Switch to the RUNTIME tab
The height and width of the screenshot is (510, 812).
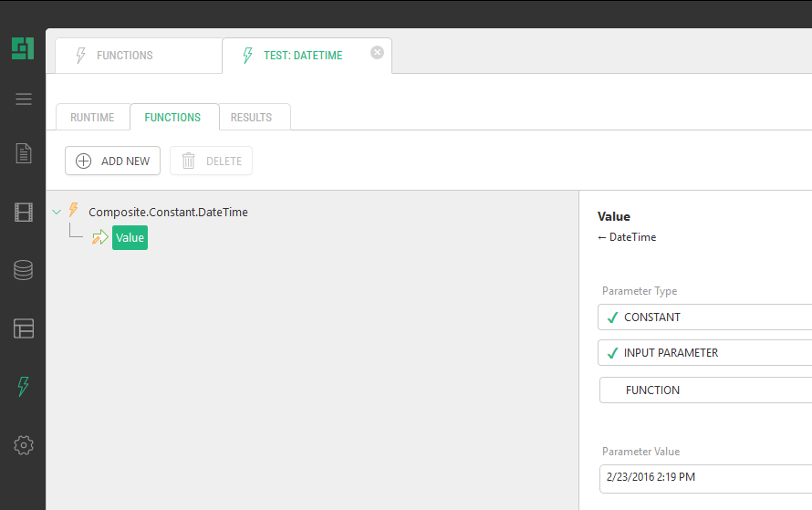point(92,118)
